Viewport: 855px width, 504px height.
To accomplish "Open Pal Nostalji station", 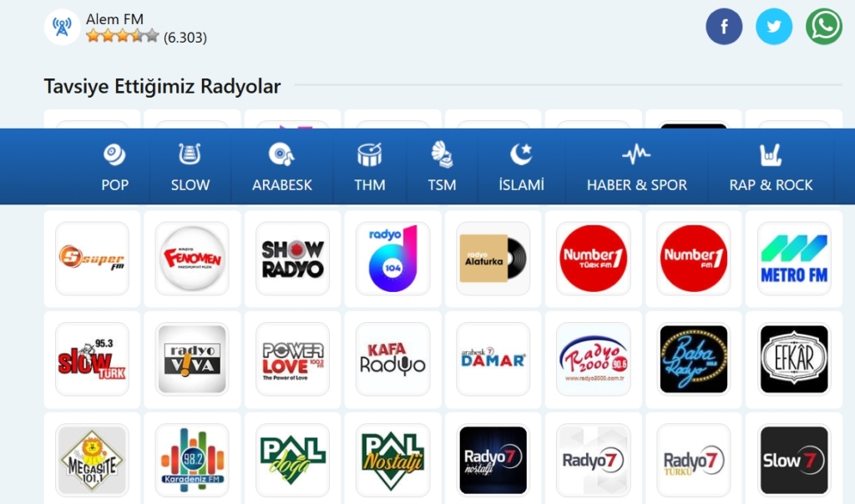I will pos(392,461).
